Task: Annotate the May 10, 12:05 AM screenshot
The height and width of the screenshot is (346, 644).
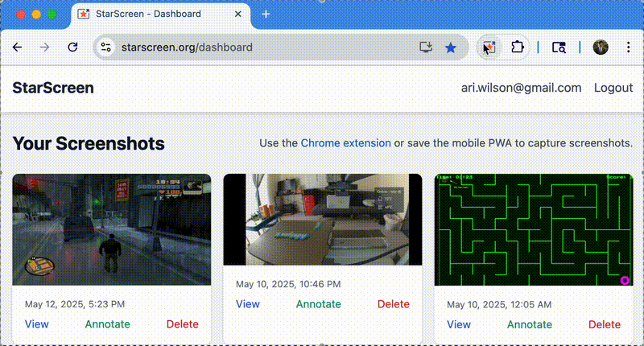Action: click(530, 324)
